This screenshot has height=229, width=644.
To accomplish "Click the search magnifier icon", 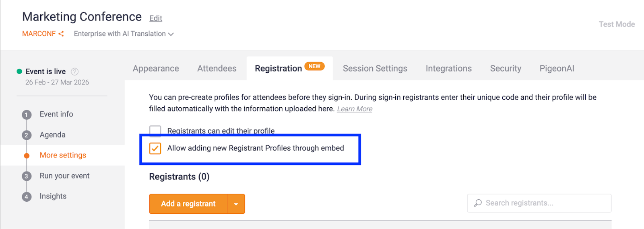I will tap(478, 203).
